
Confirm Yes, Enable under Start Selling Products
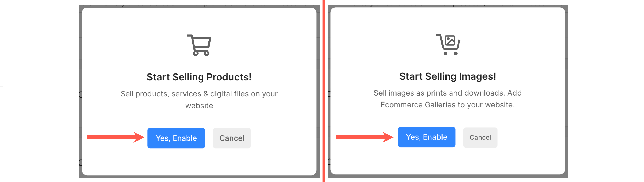coord(176,138)
